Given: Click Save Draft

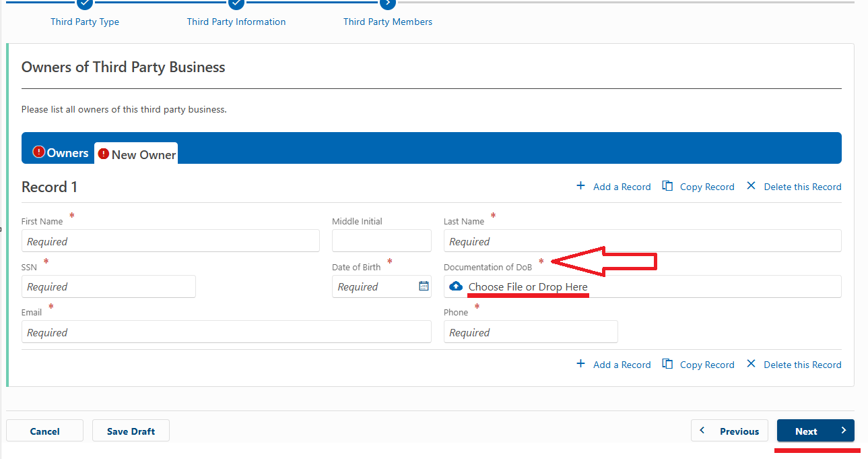Looking at the screenshot, I should pyautogui.click(x=131, y=431).
